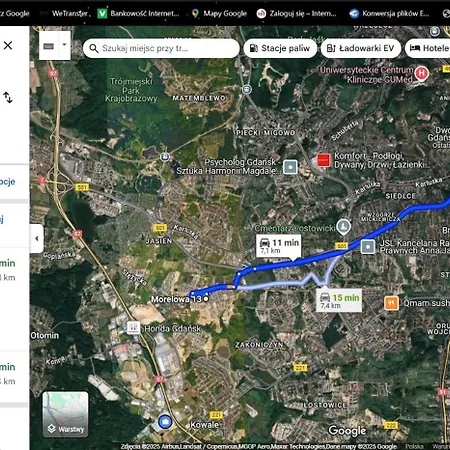Show hotels using the 'Hotele' chip
This screenshot has height=450, width=450.
(x=428, y=48)
